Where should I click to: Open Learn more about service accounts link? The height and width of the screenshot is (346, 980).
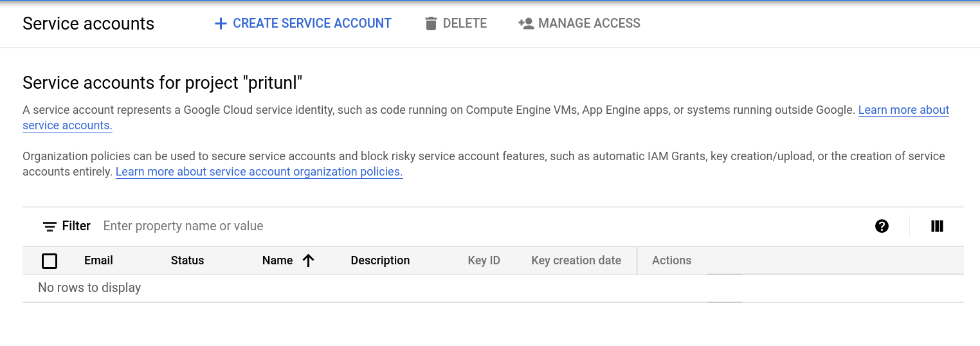pyautogui.click(x=903, y=110)
